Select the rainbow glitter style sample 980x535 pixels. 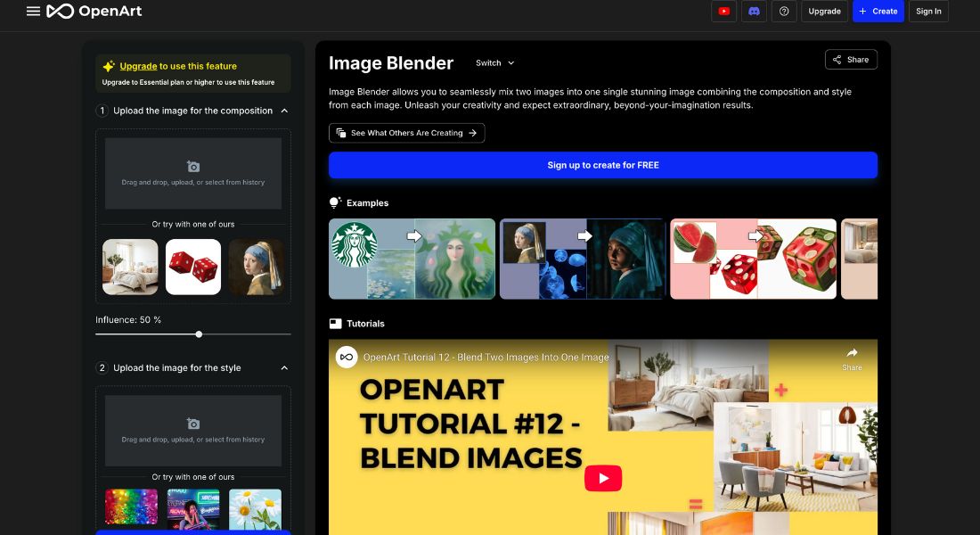(x=131, y=507)
